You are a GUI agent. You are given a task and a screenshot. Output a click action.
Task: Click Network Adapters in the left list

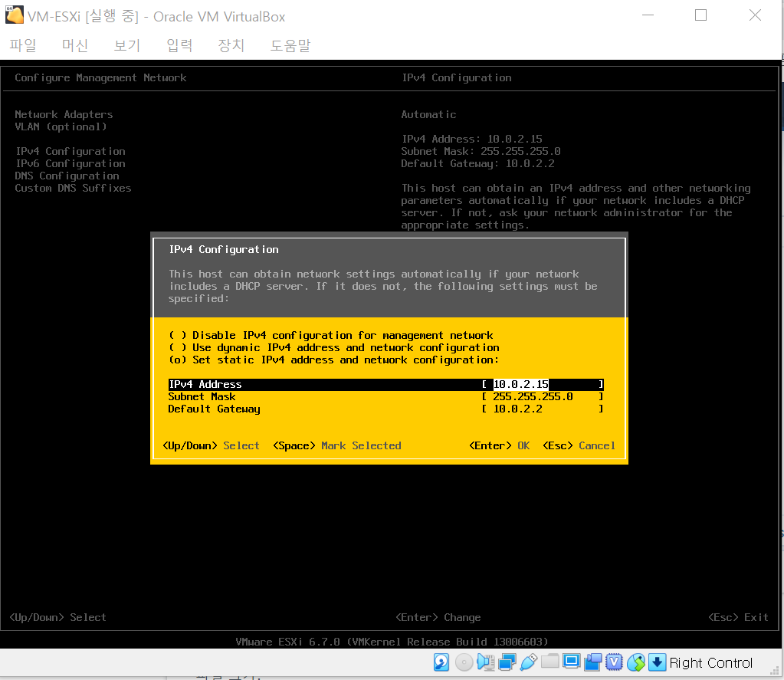[x=64, y=114]
